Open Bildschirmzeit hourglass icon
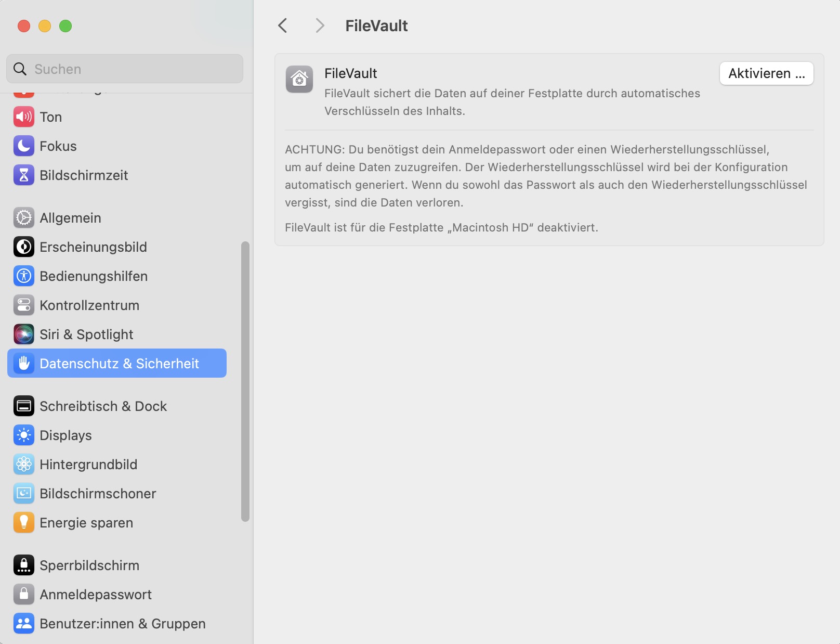 point(24,175)
